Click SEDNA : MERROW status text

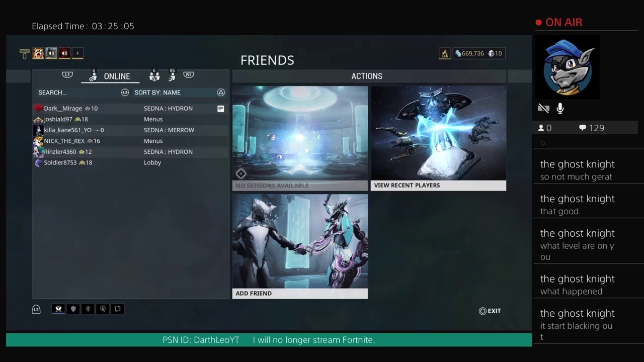coord(169,130)
